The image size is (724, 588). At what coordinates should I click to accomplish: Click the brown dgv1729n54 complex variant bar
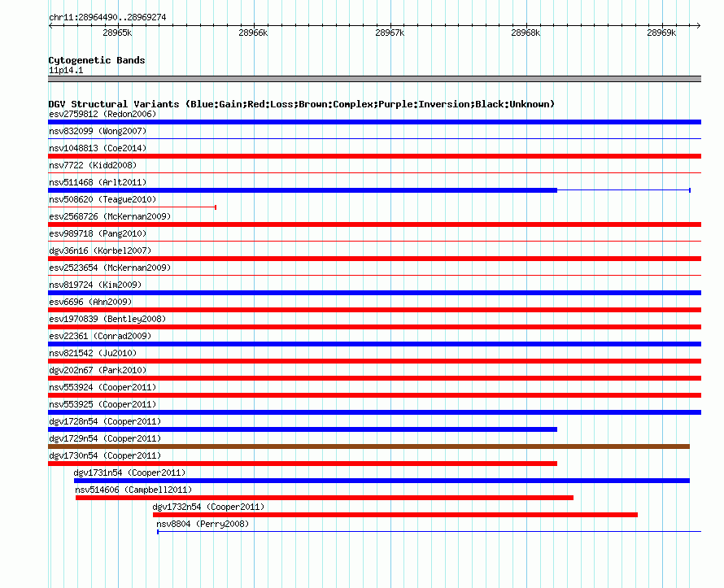point(369,446)
